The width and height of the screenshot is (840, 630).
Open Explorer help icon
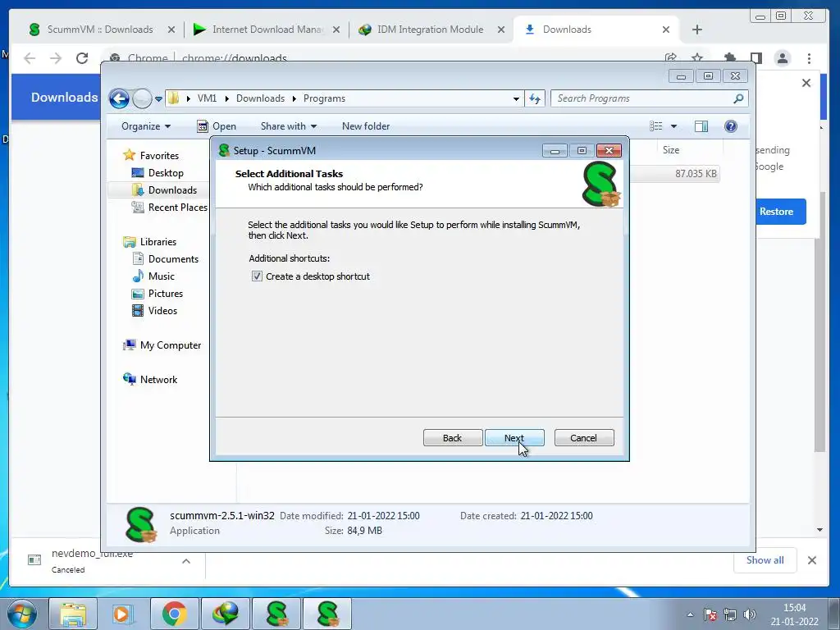(x=731, y=126)
